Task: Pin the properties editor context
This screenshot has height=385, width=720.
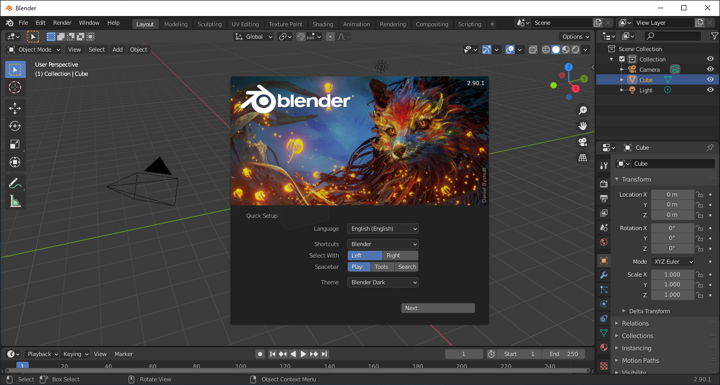Action: click(x=710, y=147)
